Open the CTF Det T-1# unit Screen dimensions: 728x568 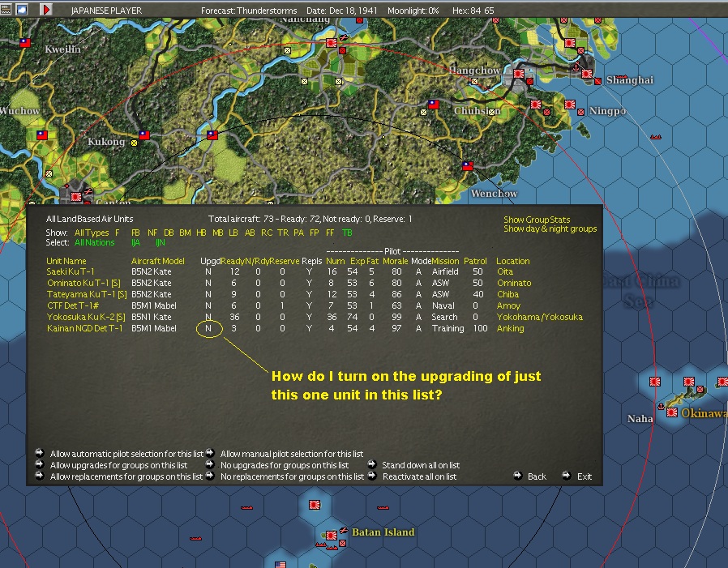point(73,305)
